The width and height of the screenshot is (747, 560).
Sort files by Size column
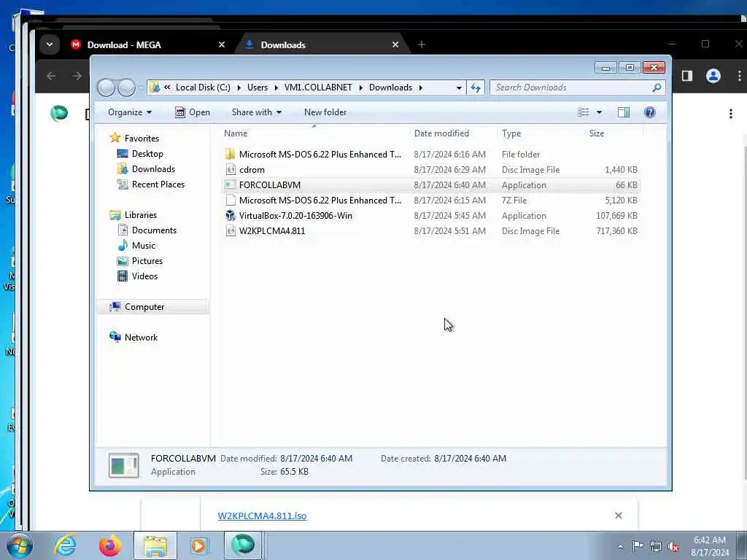[613, 133]
